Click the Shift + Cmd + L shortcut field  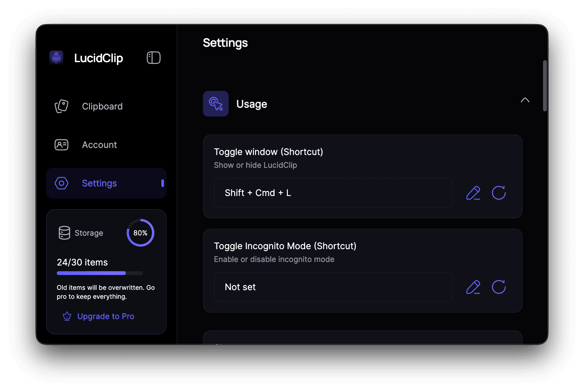point(333,193)
